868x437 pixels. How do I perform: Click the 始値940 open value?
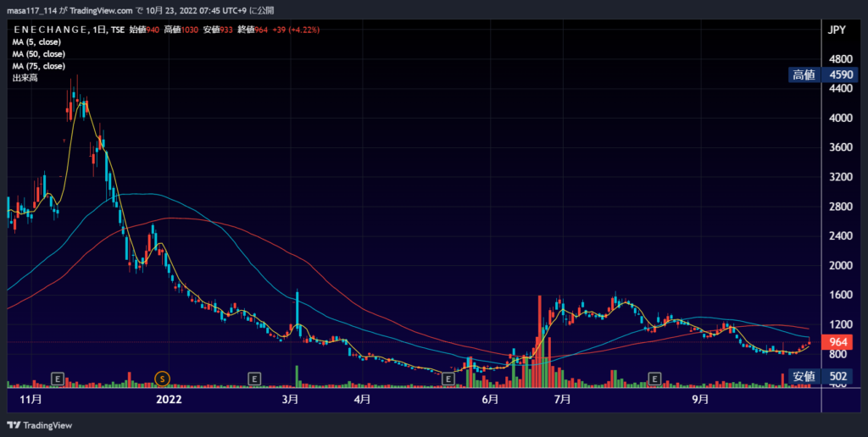(144, 30)
